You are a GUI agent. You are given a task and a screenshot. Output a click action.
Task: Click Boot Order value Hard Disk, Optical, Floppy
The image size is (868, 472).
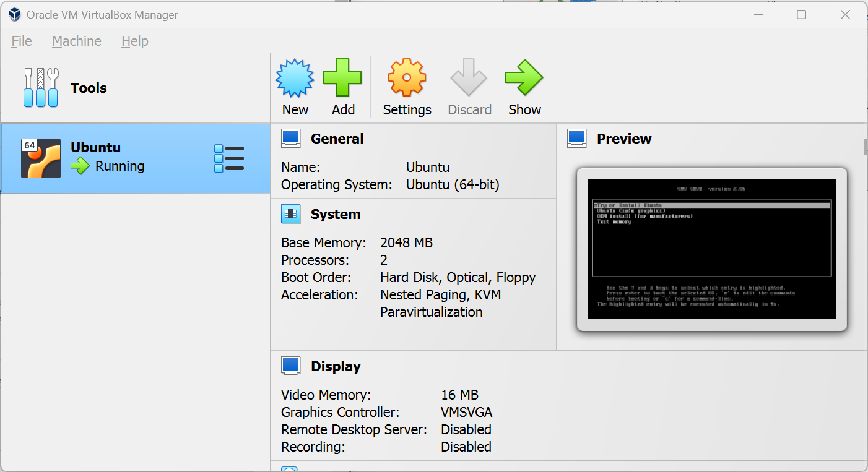[x=458, y=277]
